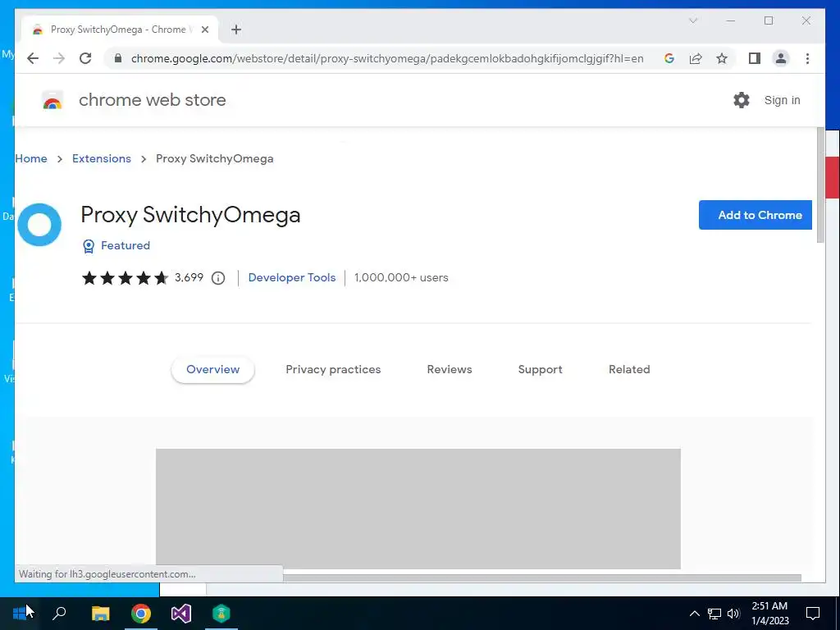Click the 3,699 ratings count
The image size is (840, 630).
[189, 277]
